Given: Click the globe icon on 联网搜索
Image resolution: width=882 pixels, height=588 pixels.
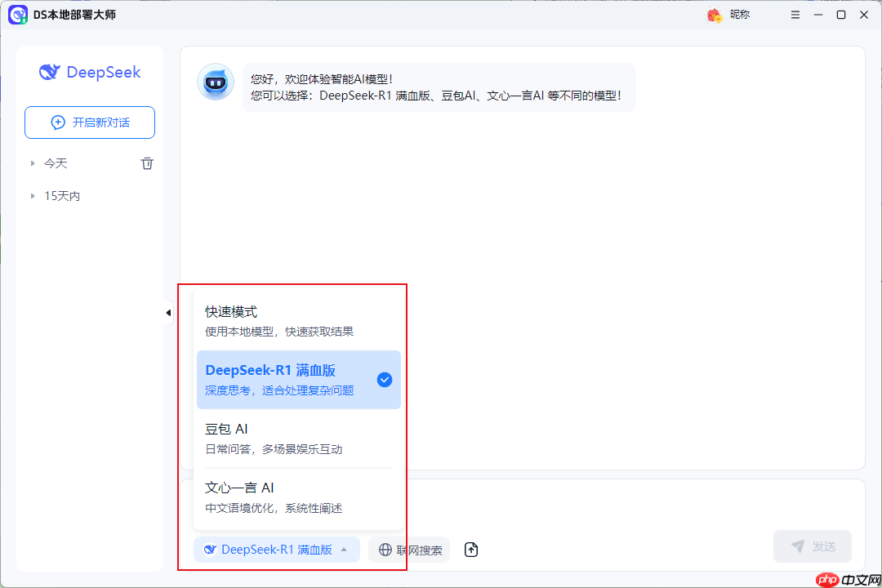Looking at the screenshot, I should click(385, 550).
